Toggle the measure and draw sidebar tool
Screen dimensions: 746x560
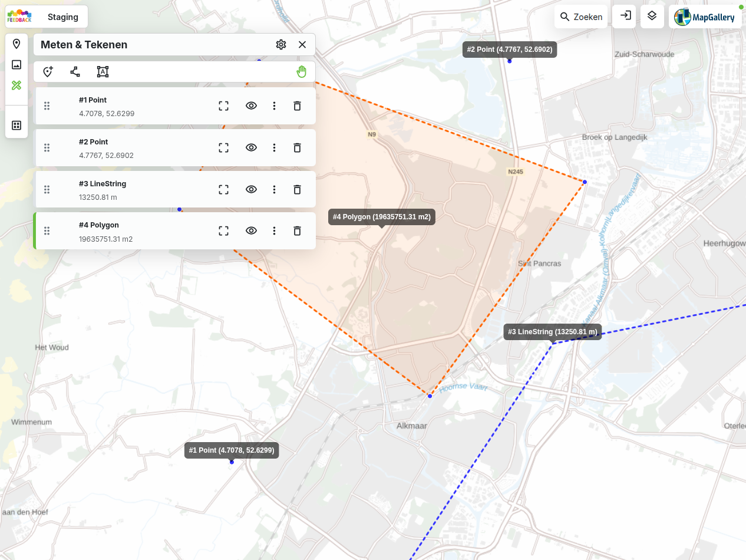click(16, 85)
